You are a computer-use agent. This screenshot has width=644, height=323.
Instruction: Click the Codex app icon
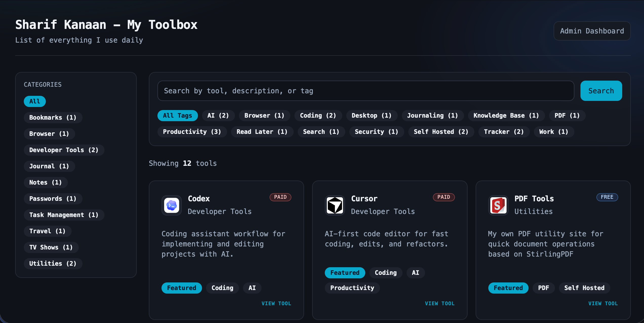171,205
